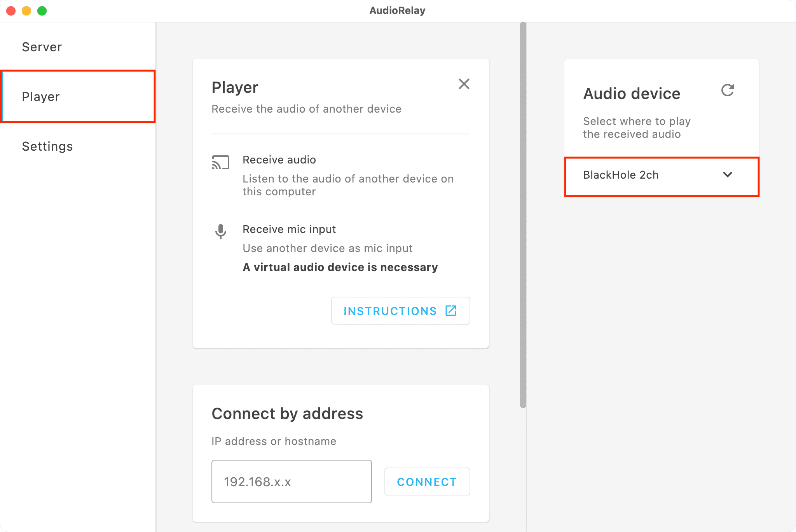
Task: Click the dropdown chevron next to BlackHole 2ch
Action: pyautogui.click(x=728, y=175)
